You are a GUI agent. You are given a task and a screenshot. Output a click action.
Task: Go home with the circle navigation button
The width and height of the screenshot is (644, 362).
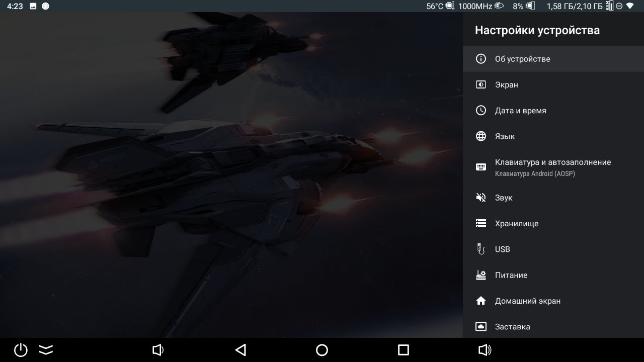[322, 350]
